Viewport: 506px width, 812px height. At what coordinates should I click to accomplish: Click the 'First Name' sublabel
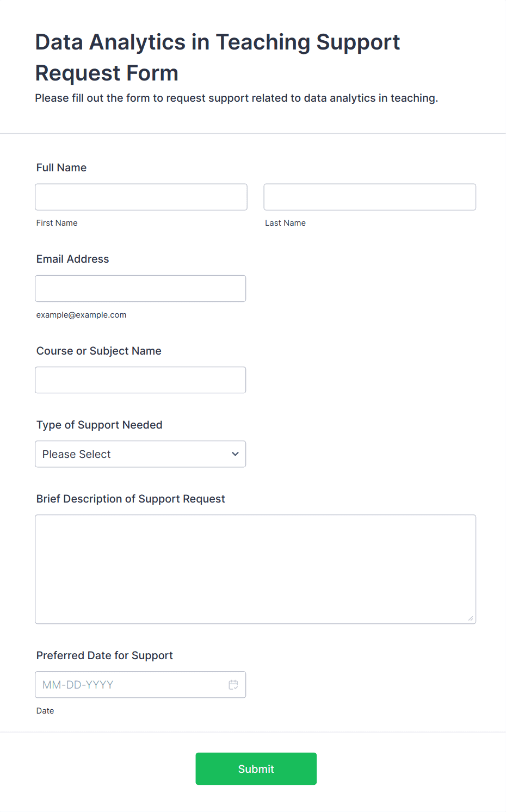tap(57, 223)
